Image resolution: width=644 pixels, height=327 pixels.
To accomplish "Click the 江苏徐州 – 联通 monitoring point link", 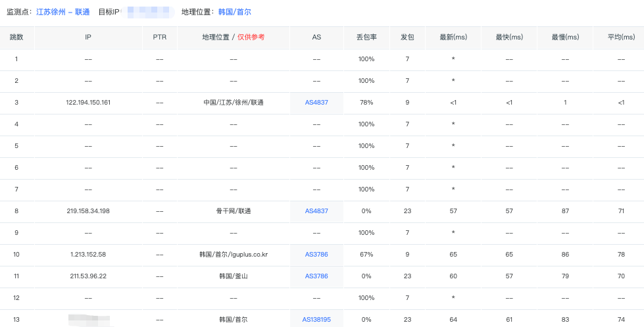I will 63,12.
